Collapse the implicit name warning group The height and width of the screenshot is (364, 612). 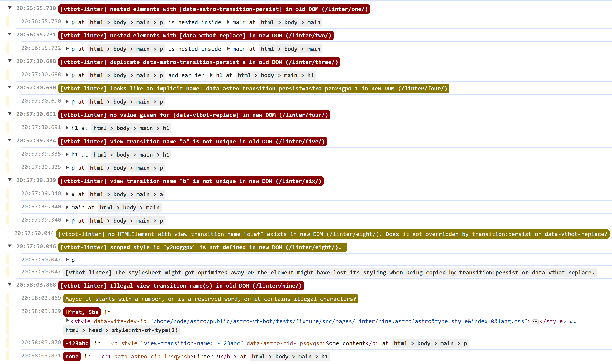[x=10, y=87]
